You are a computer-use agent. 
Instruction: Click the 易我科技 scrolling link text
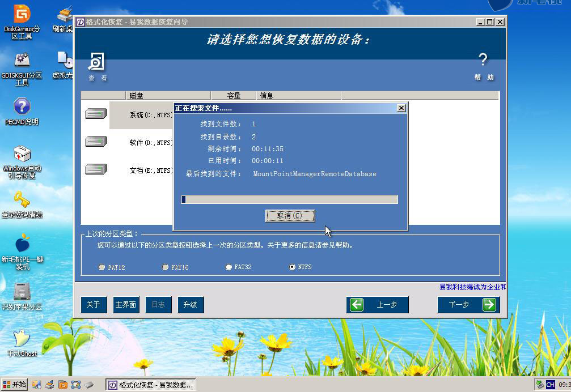[472, 287]
